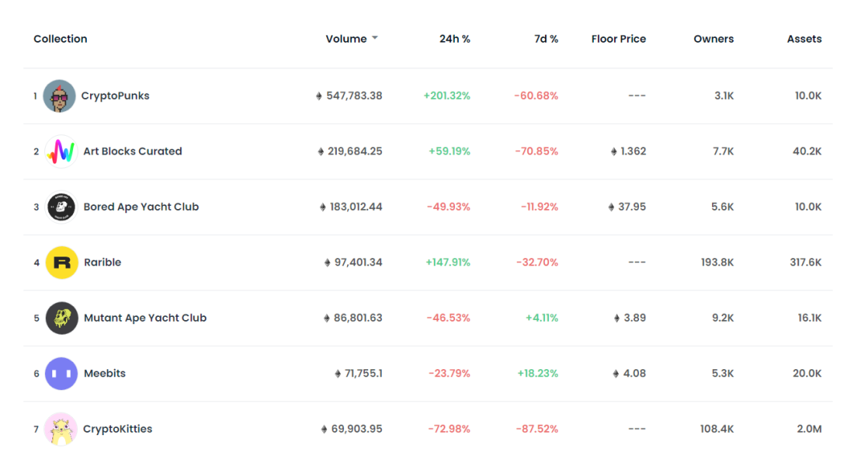This screenshot has height=456, width=868.
Task: Click the Ethereum symbol beside 547,783.38
Action: [x=319, y=96]
